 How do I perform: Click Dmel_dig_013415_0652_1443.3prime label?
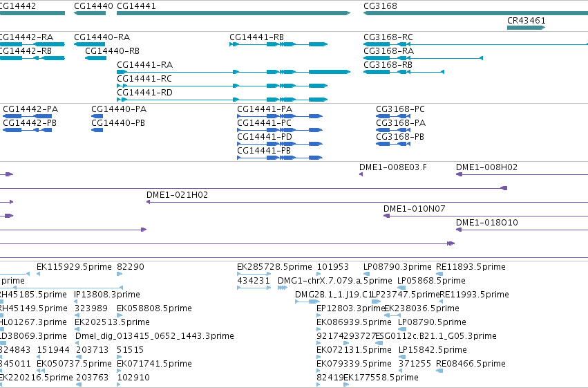click(x=155, y=336)
